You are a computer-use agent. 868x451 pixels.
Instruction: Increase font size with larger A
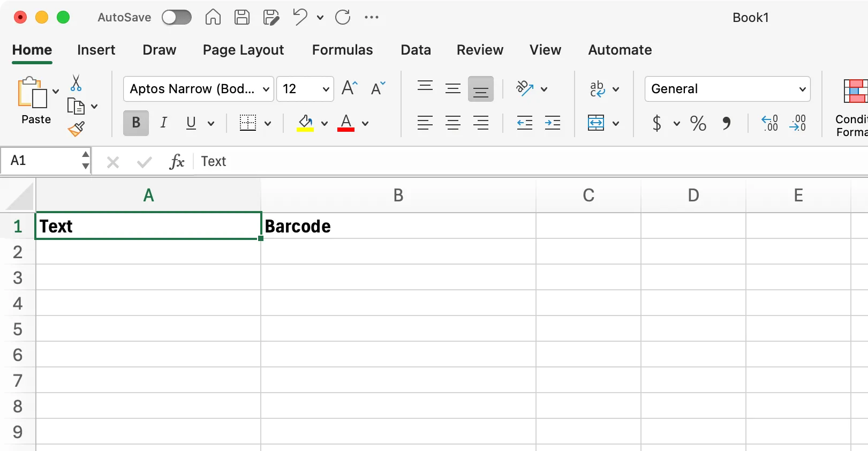coord(350,88)
